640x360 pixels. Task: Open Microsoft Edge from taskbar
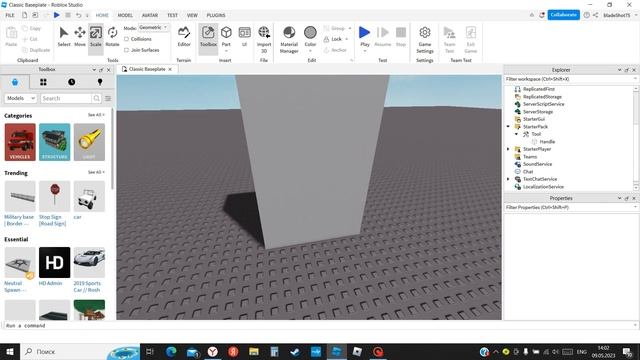[171, 351]
